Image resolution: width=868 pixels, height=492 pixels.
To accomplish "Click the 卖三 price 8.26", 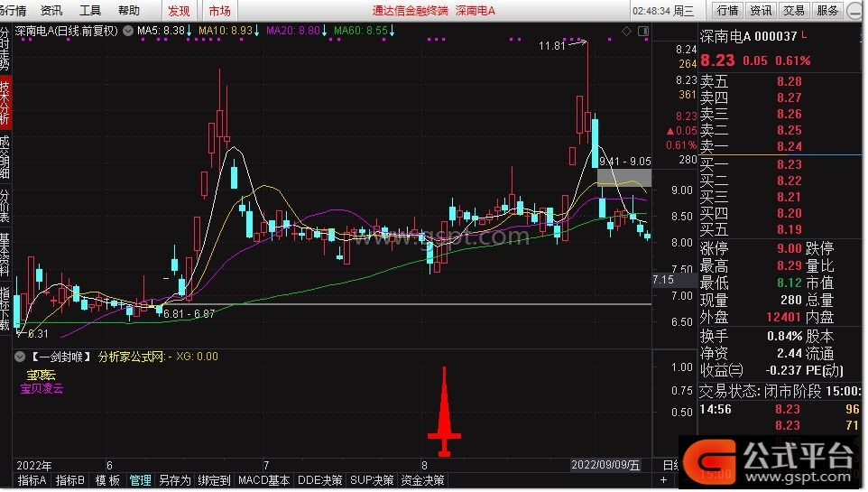I will 789,114.
